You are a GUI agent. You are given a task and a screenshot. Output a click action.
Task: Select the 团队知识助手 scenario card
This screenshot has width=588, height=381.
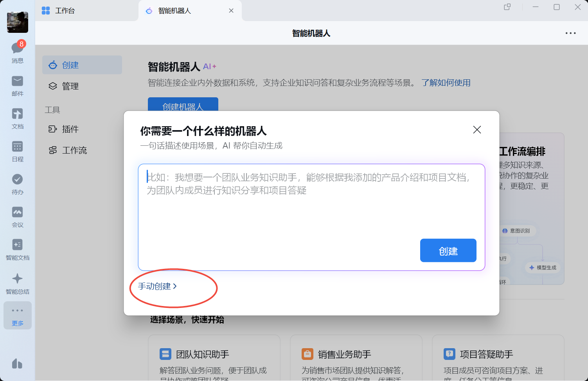point(214,358)
